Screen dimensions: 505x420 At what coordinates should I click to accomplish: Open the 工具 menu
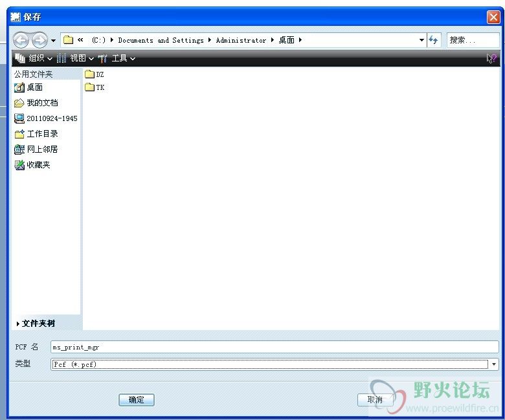(x=124, y=58)
